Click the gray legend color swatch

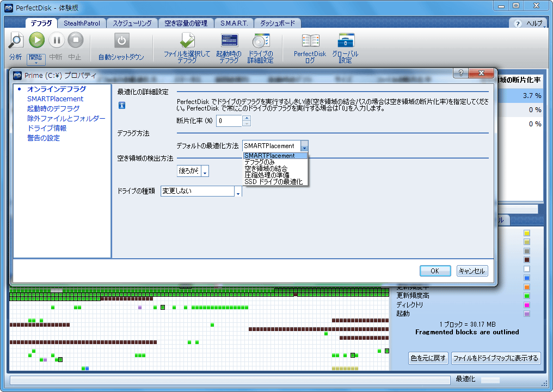[527, 251]
